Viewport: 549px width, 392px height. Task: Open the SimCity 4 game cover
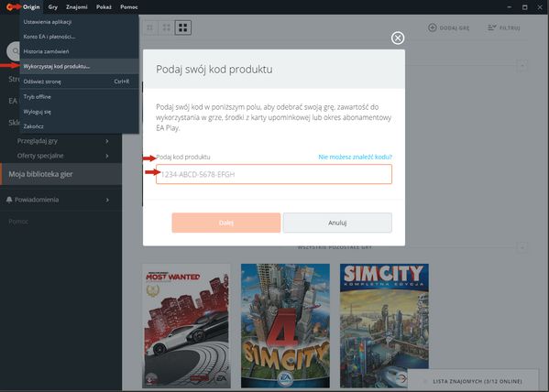click(285, 325)
